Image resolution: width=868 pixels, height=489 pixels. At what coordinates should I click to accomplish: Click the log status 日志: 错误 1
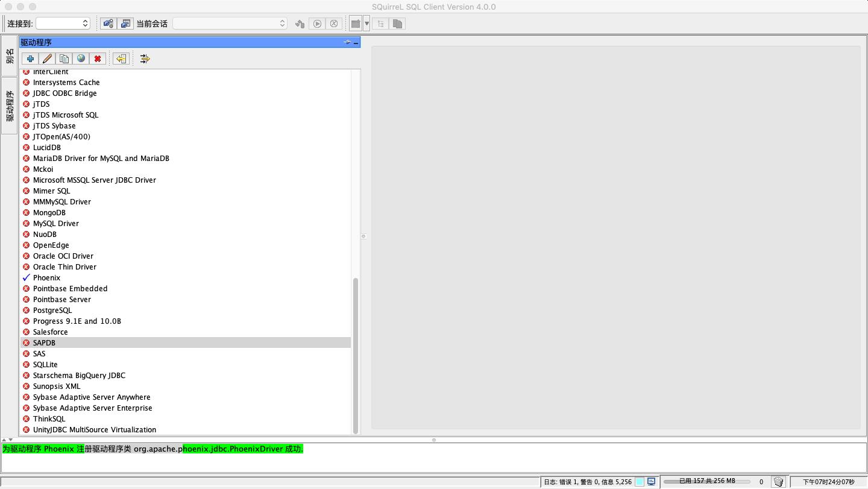[588, 482]
